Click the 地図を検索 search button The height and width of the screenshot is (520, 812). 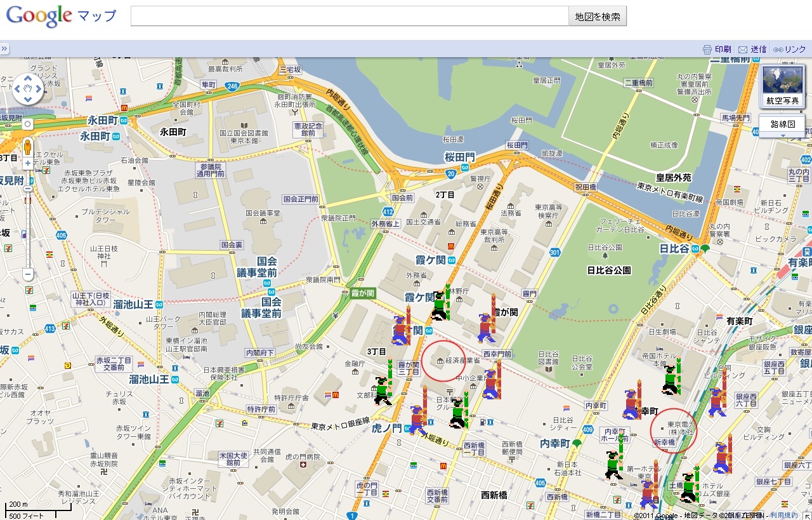(x=598, y=17)
